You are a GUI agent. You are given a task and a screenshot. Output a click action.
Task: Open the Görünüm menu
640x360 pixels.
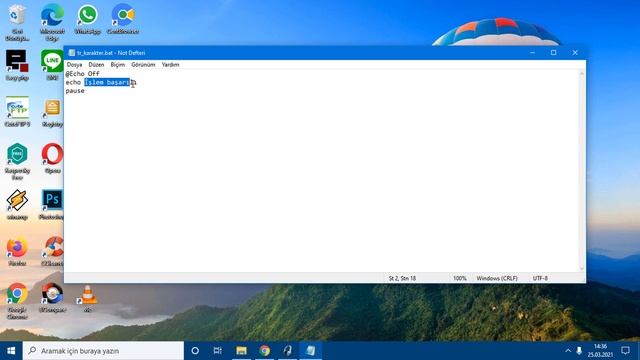pyautogui.click(x=143, y=64)
